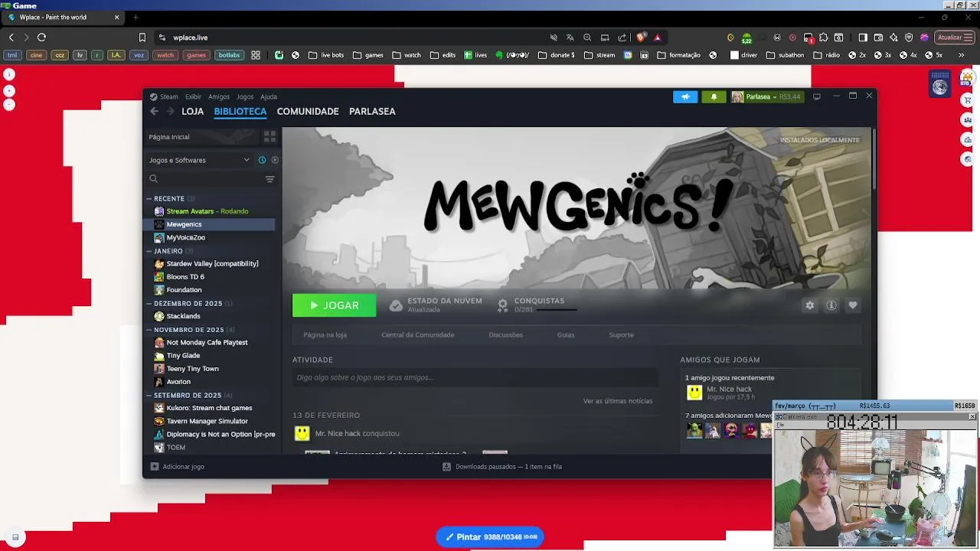Open the downloads paused status
Viewport: 980px width, 551px height.
click(x=502, y=466)
